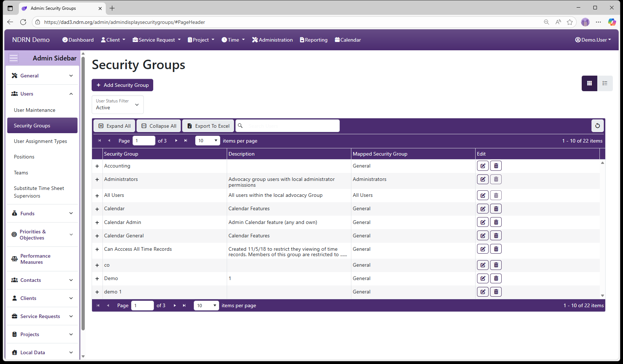Screen dimensions: 623x364
Task: Edit Can Acccess All Time Records group
Action: pos(483,249)
